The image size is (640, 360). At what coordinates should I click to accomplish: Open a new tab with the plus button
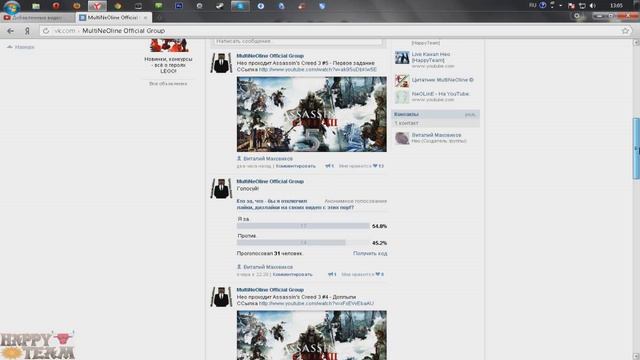pos(159,18)
